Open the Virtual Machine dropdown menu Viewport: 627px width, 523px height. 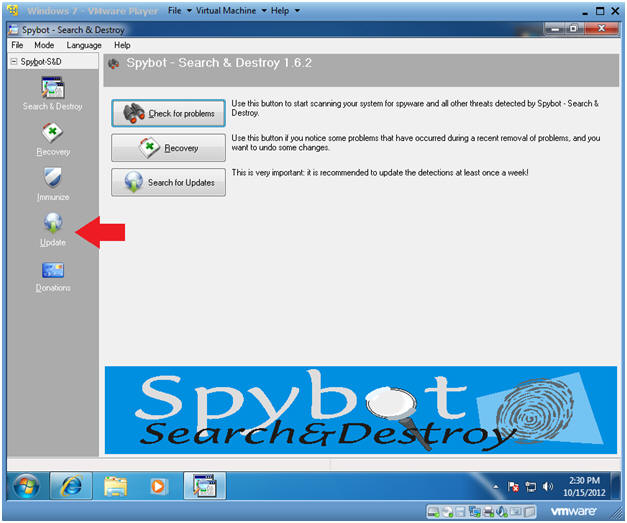[231, 11]
